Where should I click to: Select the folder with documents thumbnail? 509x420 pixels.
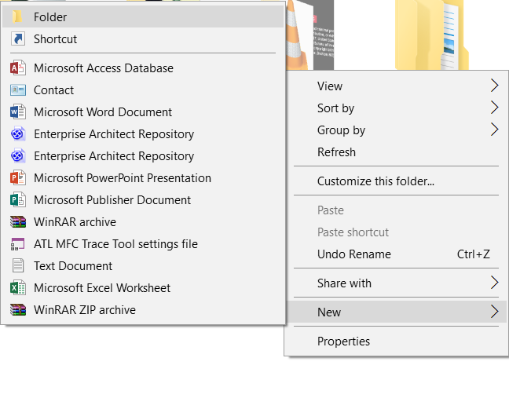point(432,35)
